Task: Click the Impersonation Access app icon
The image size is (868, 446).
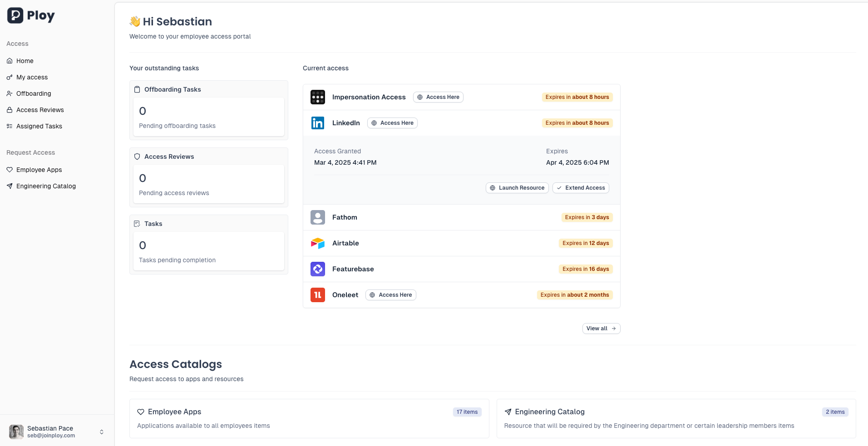Action: coord(317,97)
